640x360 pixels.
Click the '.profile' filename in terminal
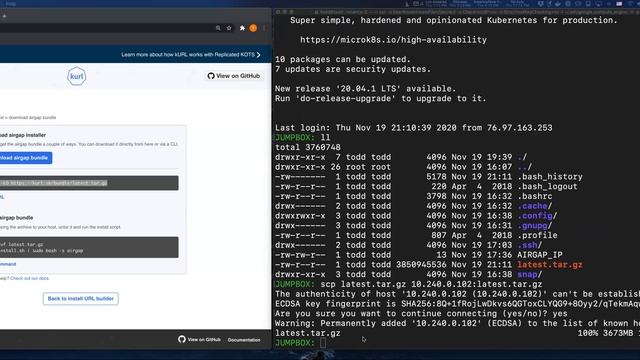(537, 236)
